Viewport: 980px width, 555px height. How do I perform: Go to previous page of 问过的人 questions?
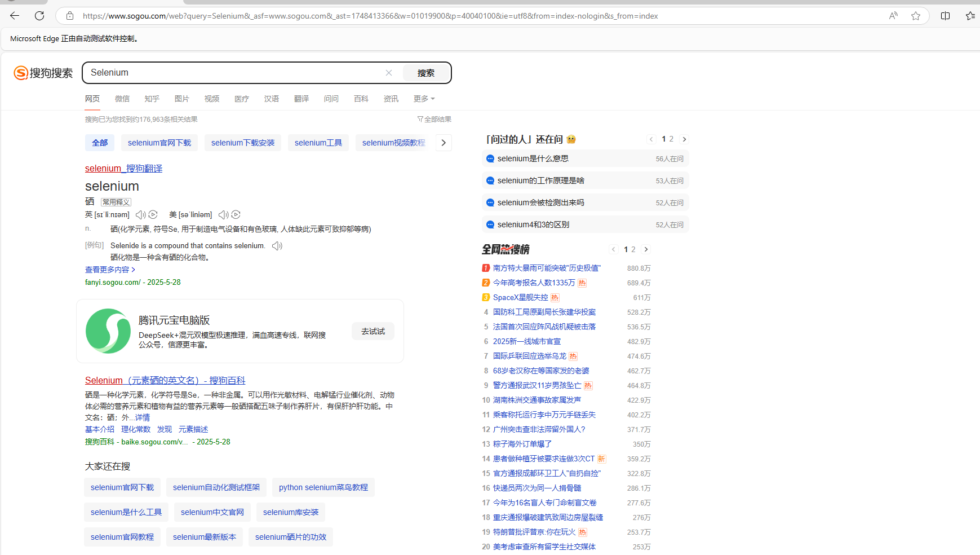pyautogui.click(x=651, y=139)
